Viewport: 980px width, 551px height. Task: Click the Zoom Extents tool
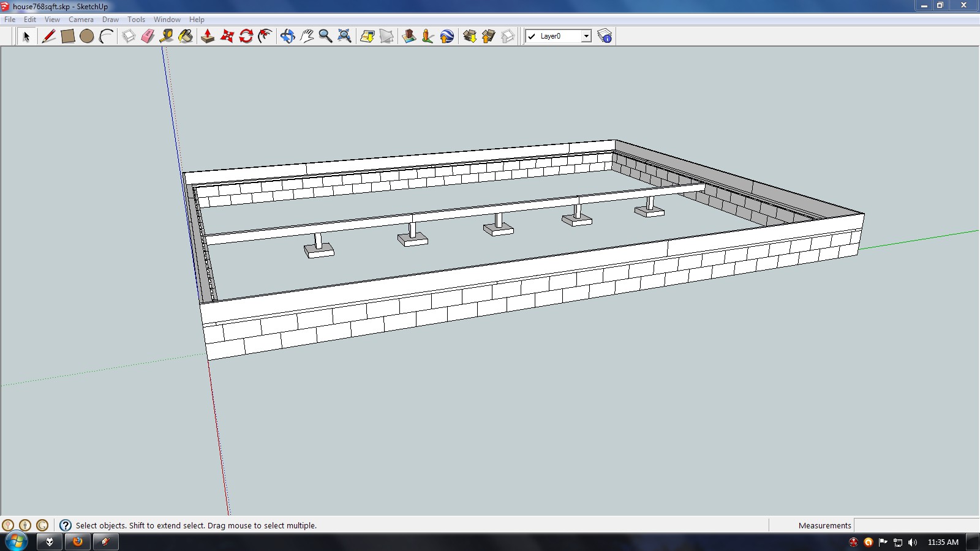coord(345,36)
